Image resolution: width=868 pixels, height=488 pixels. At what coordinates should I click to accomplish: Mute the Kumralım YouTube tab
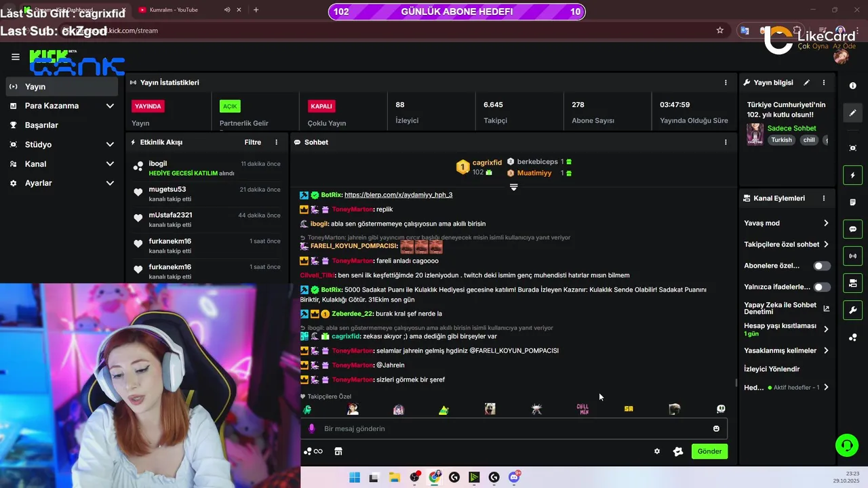[x=227, y=10]
